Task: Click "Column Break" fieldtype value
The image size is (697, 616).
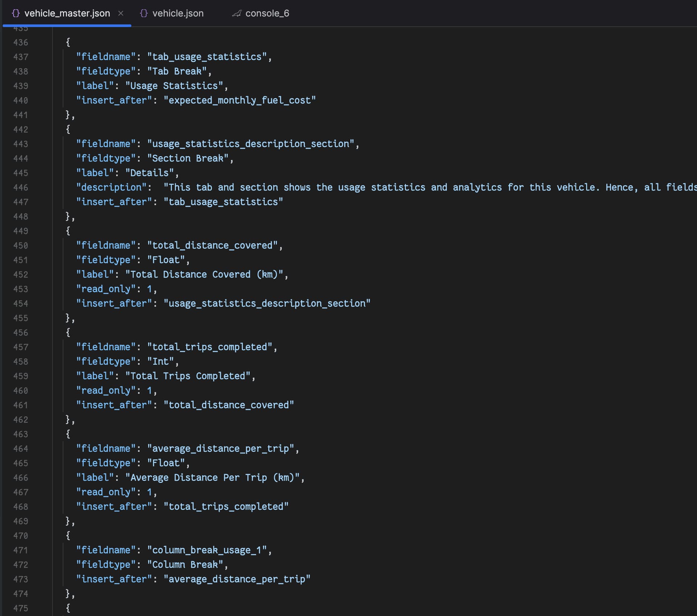Action: [185, 565]
